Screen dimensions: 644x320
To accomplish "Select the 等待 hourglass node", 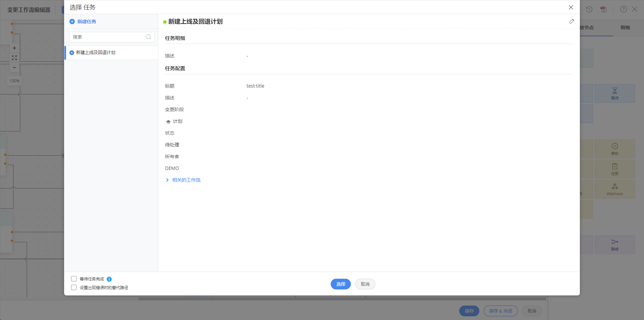I will (x=615, y=94).
